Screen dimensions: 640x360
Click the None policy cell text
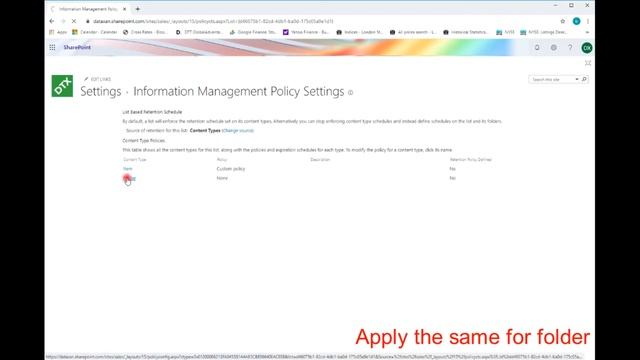[x=222, y=178]
